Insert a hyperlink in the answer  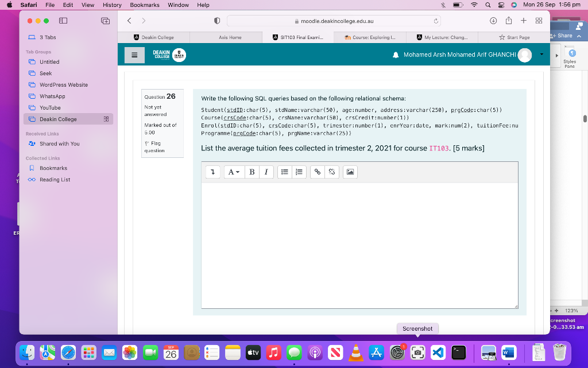point(317,172)
